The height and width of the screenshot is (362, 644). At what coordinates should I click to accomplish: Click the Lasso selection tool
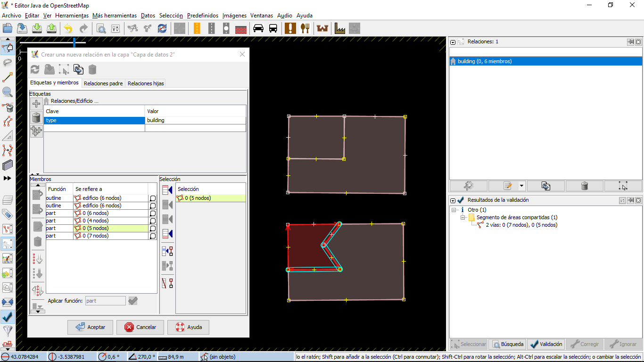[8, 62]
